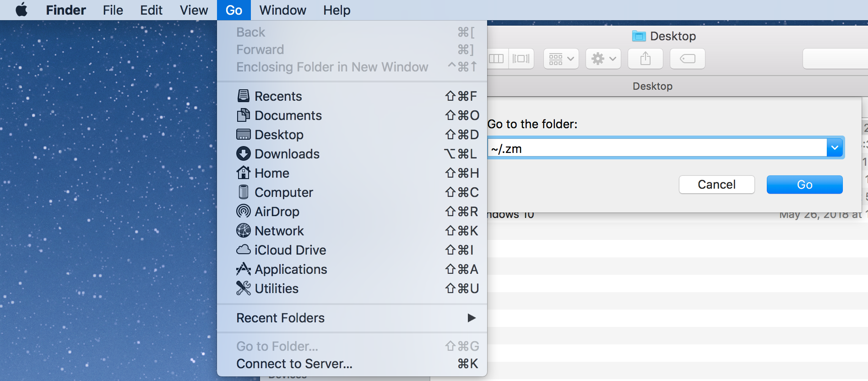This screenshot has height=381, width=868.
Task: Choose Connect to Server
Action: (x=352, y=364)
